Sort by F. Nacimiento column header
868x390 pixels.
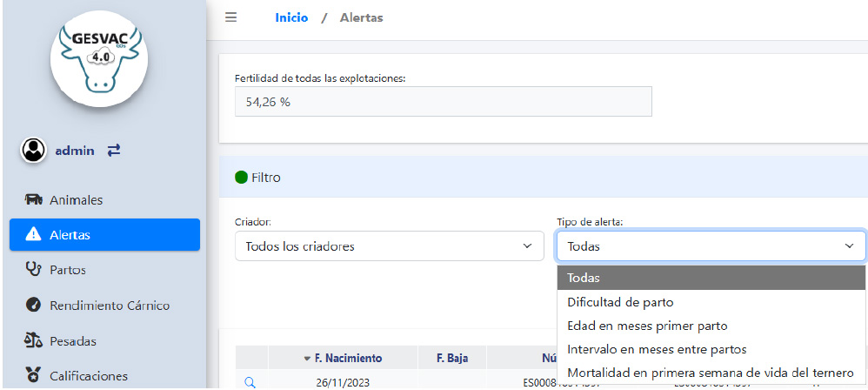pyautogui.click(x=344, y=358)
